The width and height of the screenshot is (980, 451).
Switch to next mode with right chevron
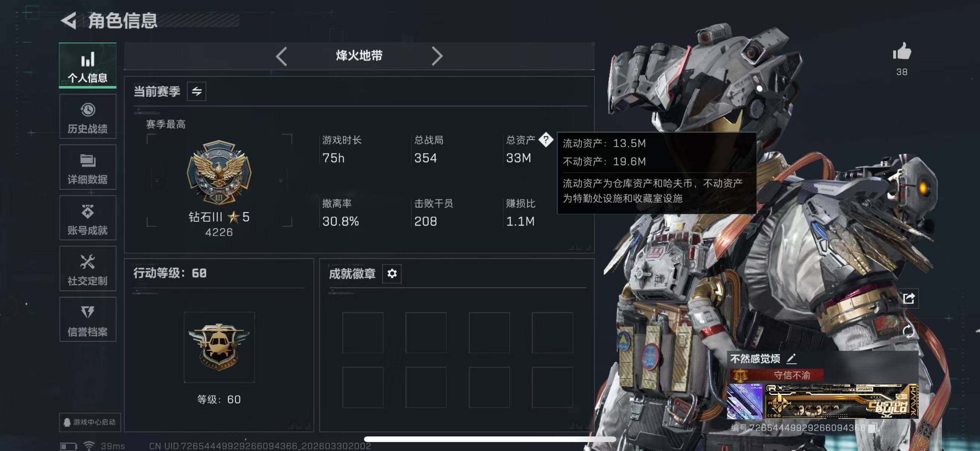click(x=437, y=56)
